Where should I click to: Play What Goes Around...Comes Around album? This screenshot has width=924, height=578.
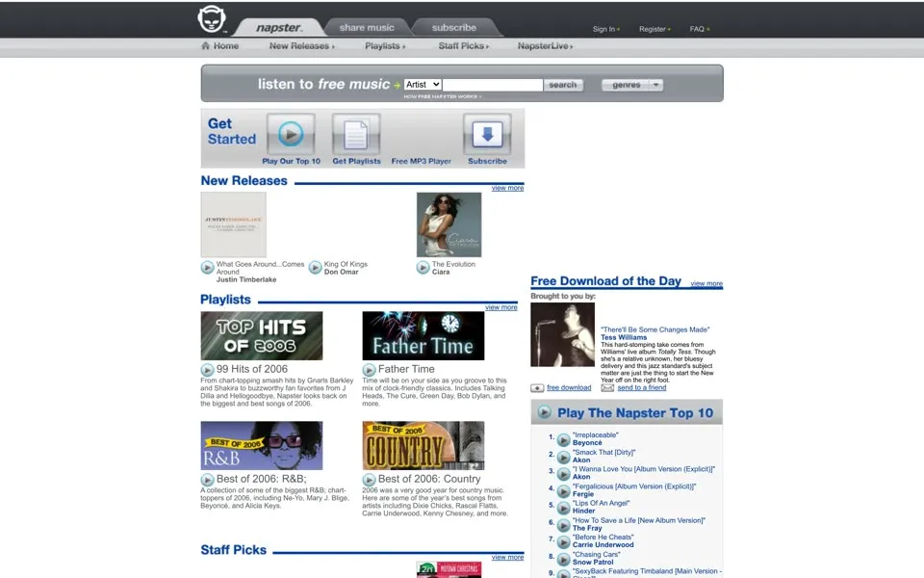tap(208, 267)
